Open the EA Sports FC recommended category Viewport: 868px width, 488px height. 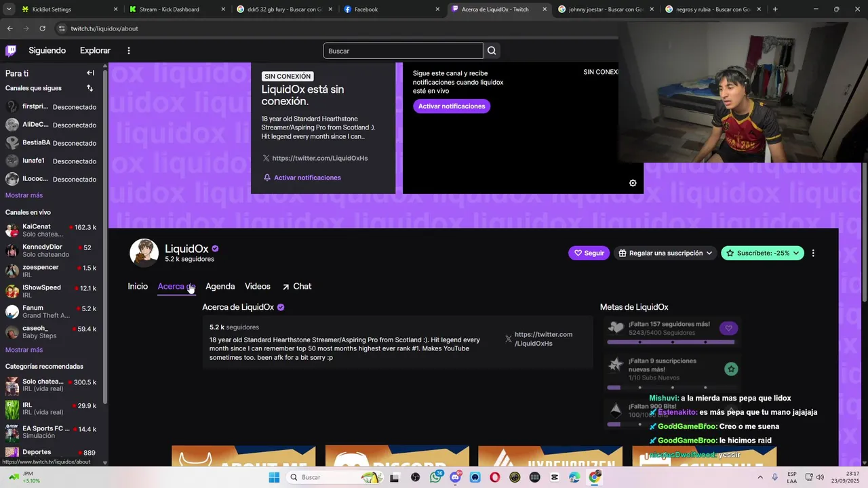(x=52, y=432)
